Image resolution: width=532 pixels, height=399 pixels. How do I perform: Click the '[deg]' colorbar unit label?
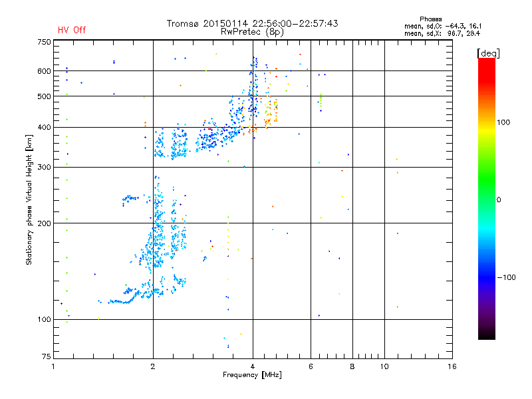point(488,53)
